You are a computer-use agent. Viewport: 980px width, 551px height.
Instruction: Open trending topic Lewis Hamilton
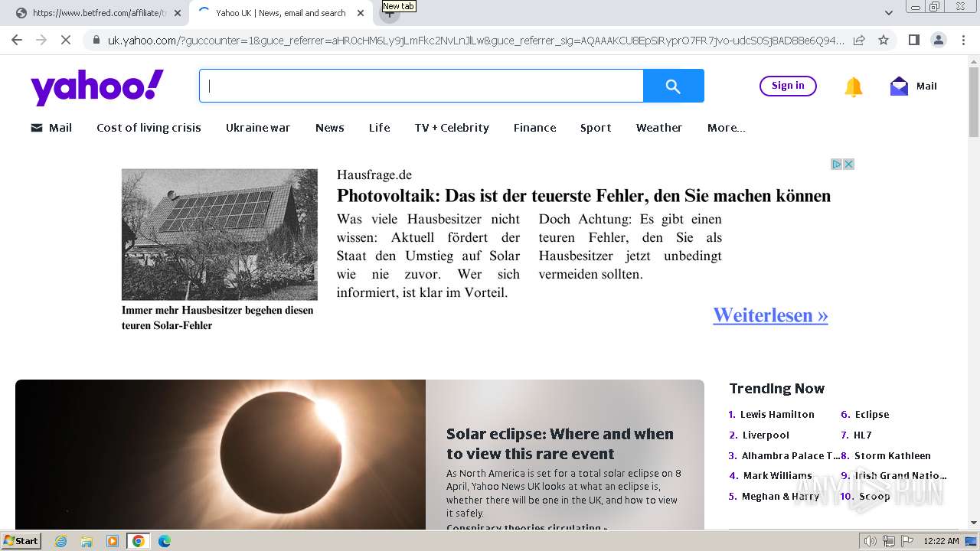coord(777,414)
